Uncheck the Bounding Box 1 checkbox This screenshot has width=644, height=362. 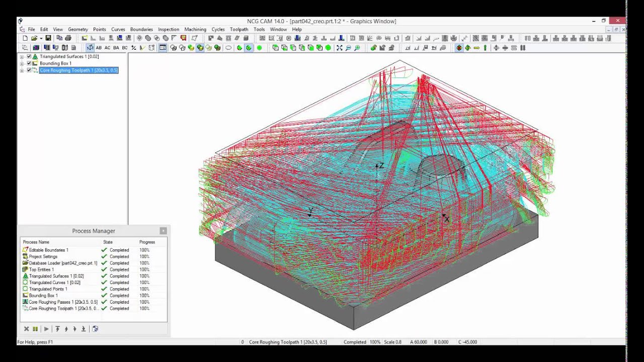pyautogui.click(x=29, y=63)
